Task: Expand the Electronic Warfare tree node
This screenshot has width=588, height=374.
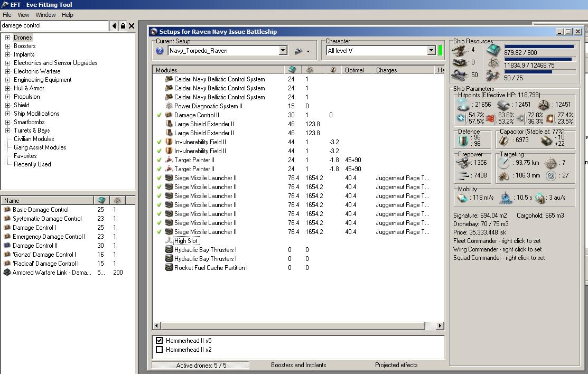Action: 7,71
